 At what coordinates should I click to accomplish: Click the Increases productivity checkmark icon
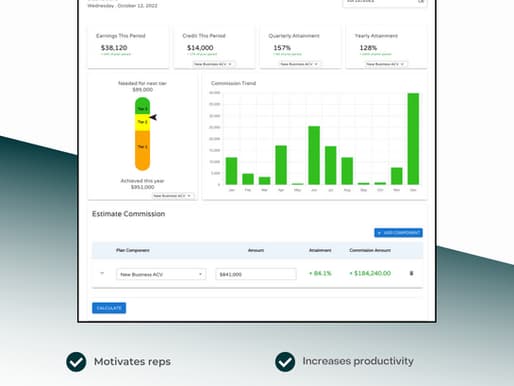285,362
